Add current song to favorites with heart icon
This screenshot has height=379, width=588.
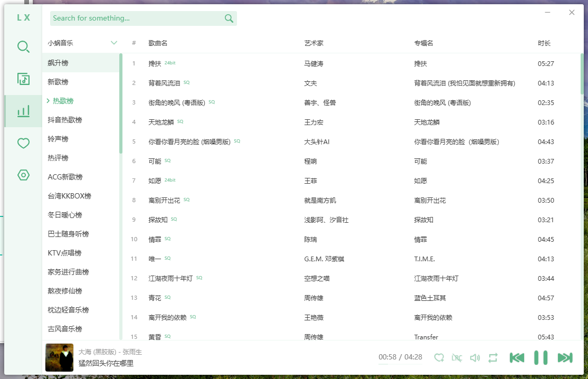coord(439,357)
